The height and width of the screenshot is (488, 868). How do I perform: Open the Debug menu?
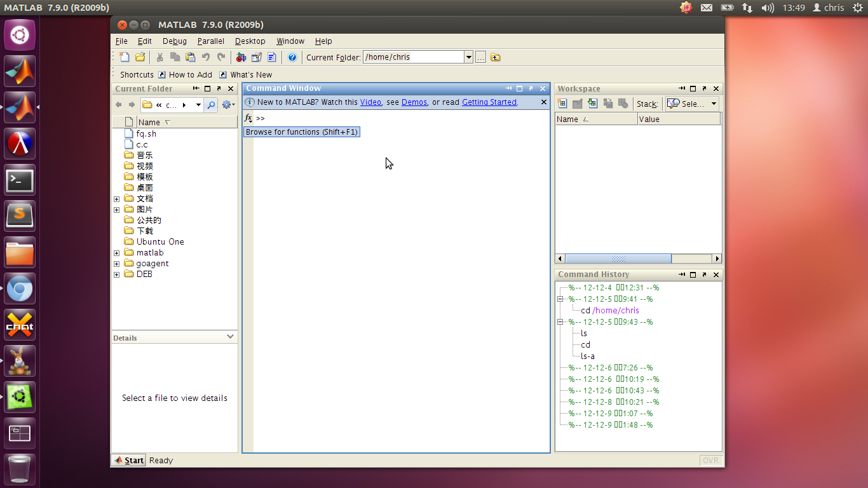(x=175, y=41)
